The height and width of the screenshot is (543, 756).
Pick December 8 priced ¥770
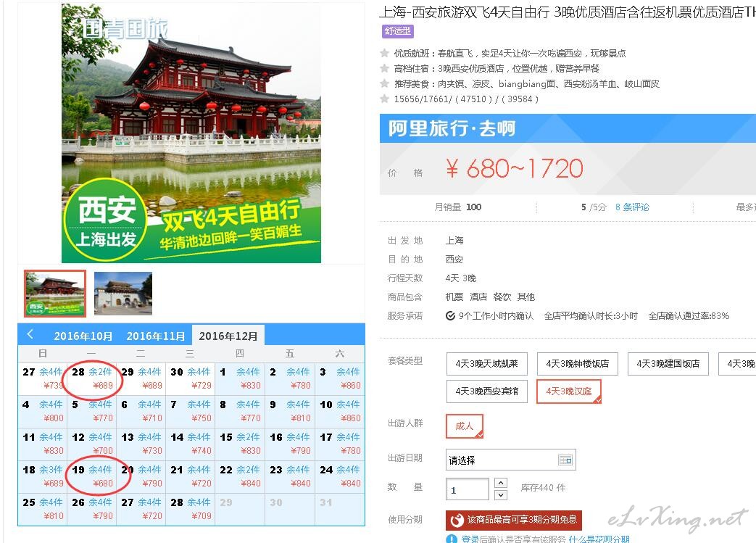(240, 411)
